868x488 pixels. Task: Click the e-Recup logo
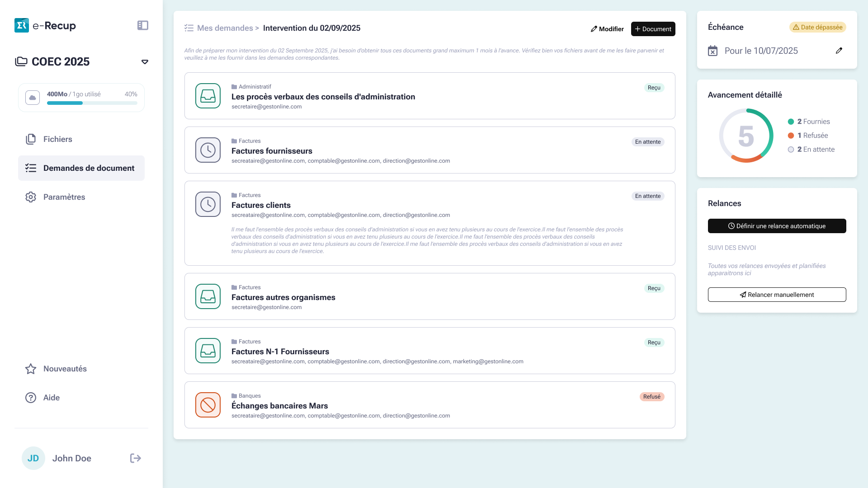pyautogui.click(x=45, y=25)
